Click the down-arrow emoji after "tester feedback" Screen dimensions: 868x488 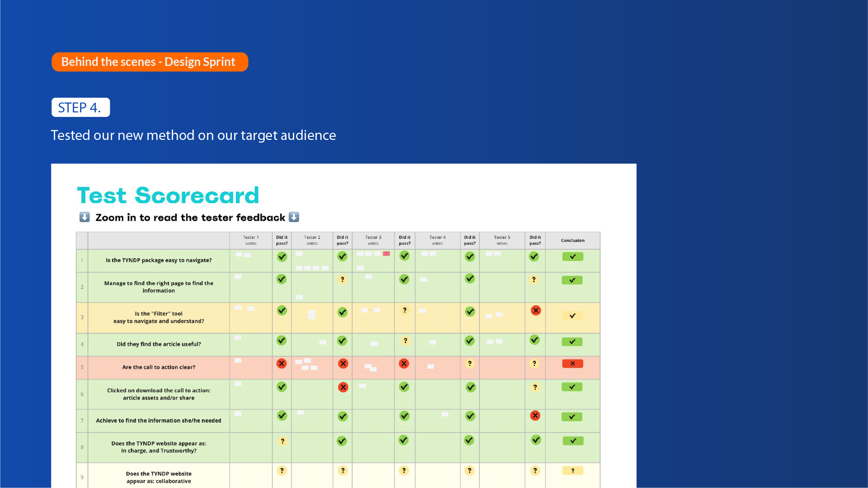(x=294, y=217)
